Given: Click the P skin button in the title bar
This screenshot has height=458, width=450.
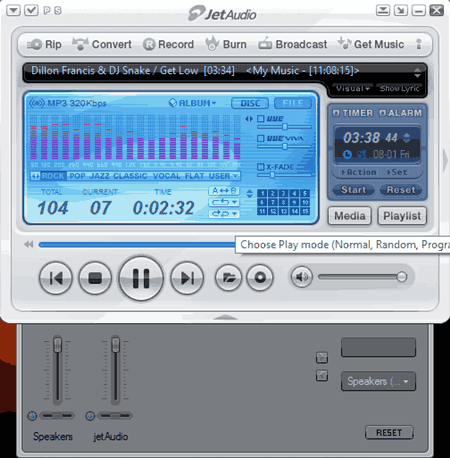Looking at the screenshot, I should pos(47,11).
